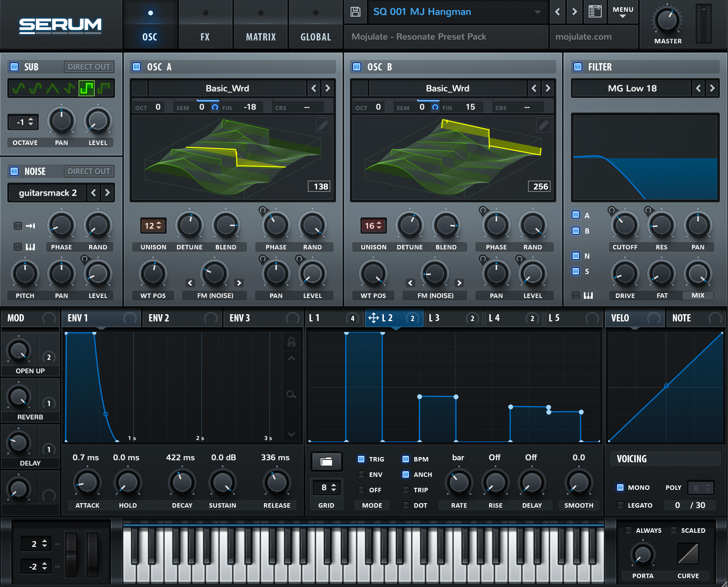This screenshot has width=728, height=587.
Task: Disable the NOISE oscillator
Action: [x=14, y=171]
